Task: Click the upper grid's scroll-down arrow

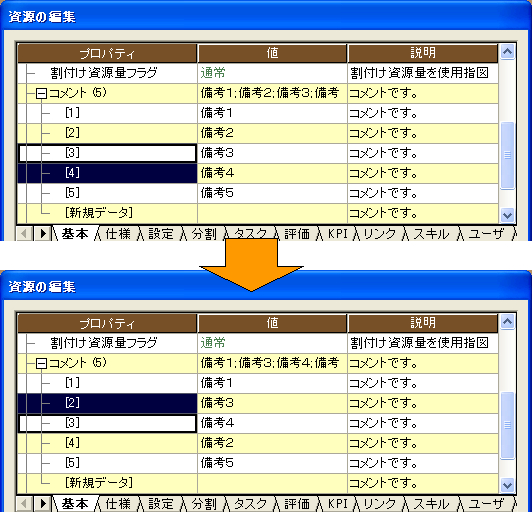Action: [507, 215]
